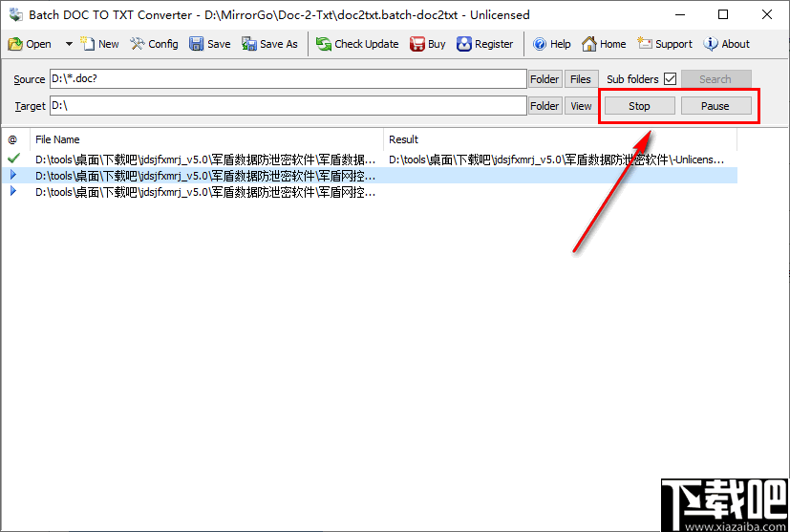The image size is (790, 532).
Task: Click the Files button
Action: click(581, 79)
